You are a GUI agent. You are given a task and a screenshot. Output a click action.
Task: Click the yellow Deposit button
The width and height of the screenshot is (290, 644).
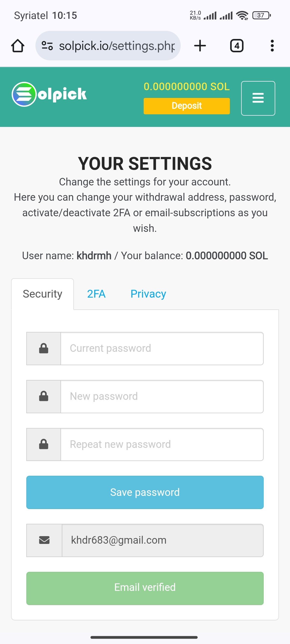point(187,106)
